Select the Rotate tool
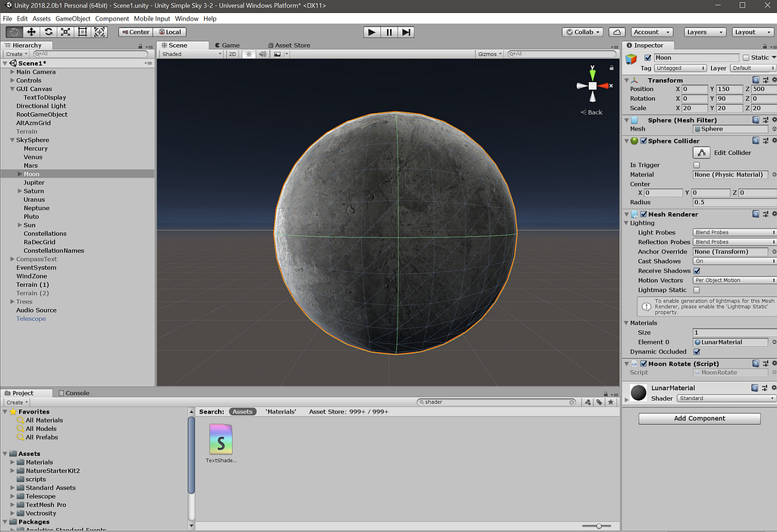Viewport: 777px width, 532px height. (x=49, y=32)
